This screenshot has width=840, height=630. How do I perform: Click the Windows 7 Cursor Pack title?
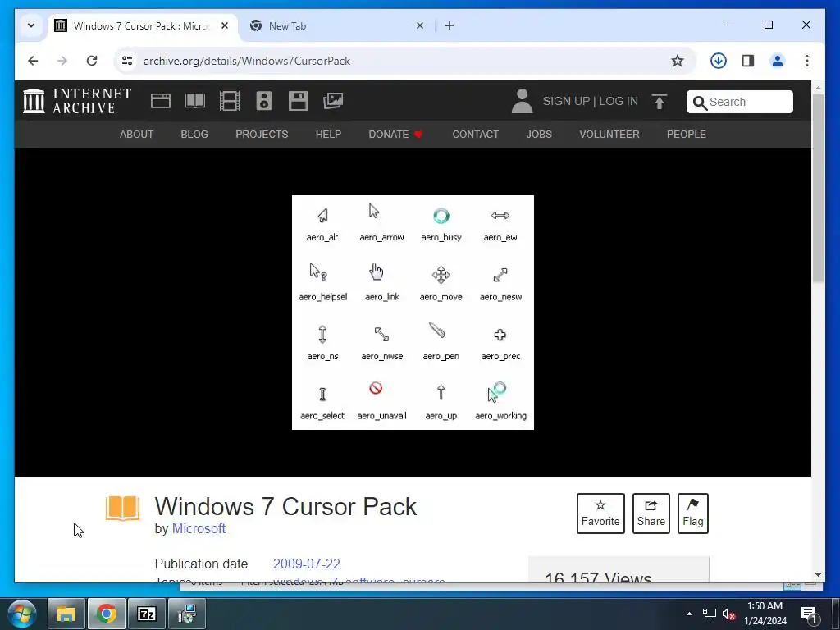[285, 506]
